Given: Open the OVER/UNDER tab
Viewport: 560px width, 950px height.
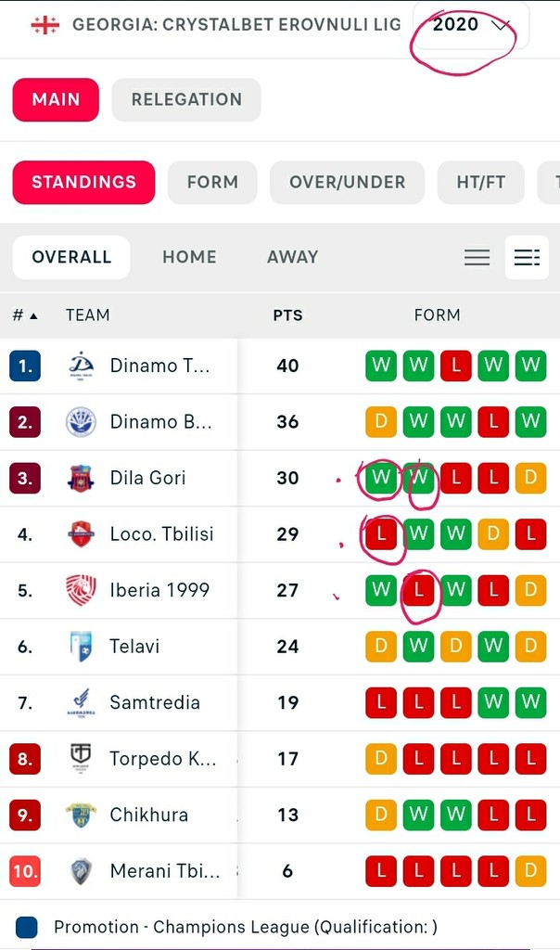Looking at the screenshot, I should [x=348, y=183].
